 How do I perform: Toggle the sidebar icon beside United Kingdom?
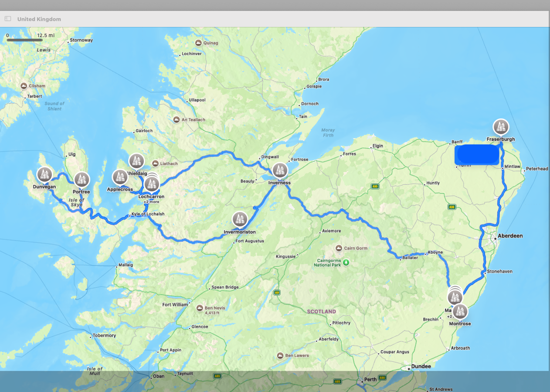tap(7, 19)
